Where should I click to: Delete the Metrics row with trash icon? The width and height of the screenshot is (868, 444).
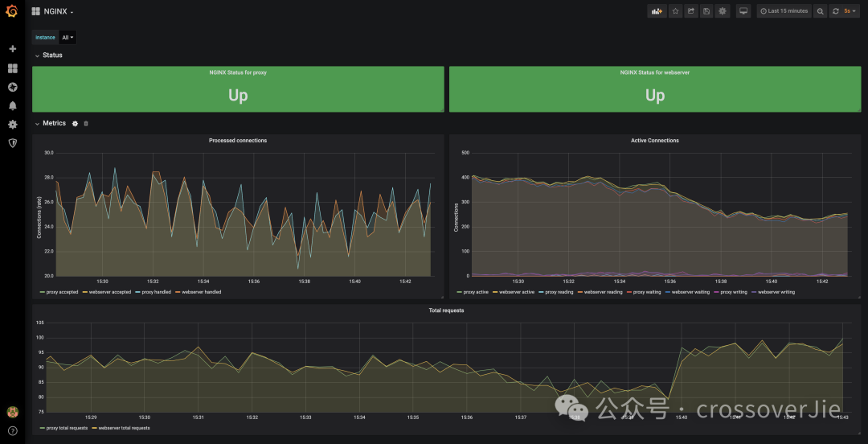point(86,124)
